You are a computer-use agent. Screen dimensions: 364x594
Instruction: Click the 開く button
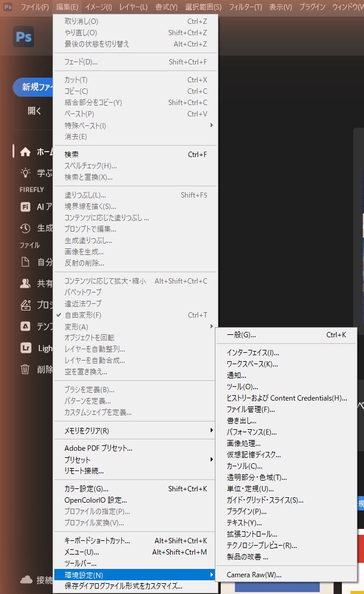point(34,111)
